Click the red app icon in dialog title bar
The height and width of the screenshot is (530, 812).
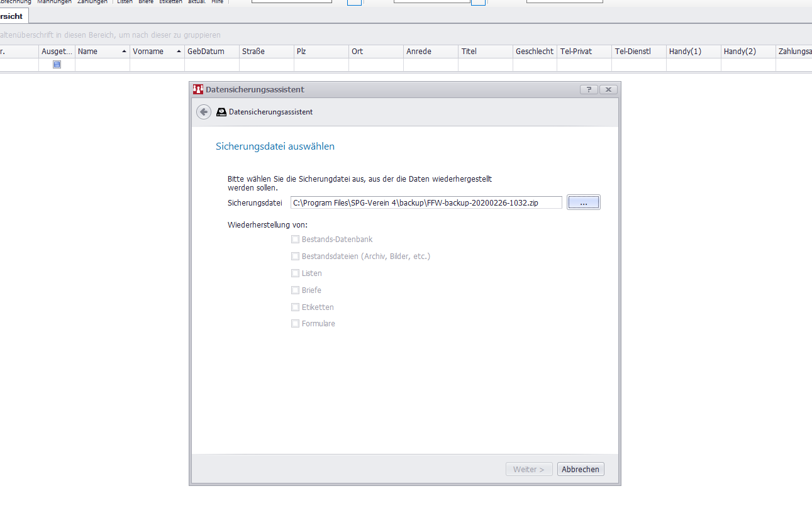(198, 89)
